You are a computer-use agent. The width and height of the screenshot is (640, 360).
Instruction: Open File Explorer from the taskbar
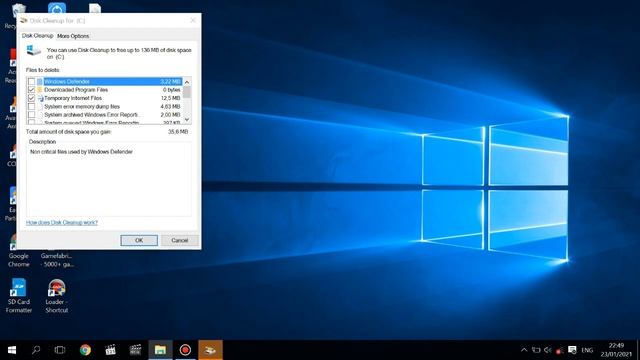[x=160, y=350]
